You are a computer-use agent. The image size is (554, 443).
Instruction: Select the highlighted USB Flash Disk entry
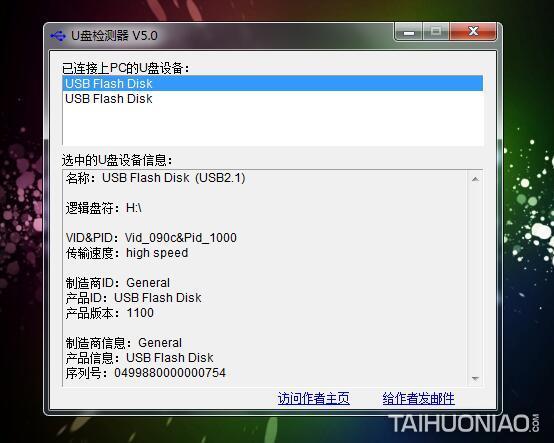pos(272,83)
